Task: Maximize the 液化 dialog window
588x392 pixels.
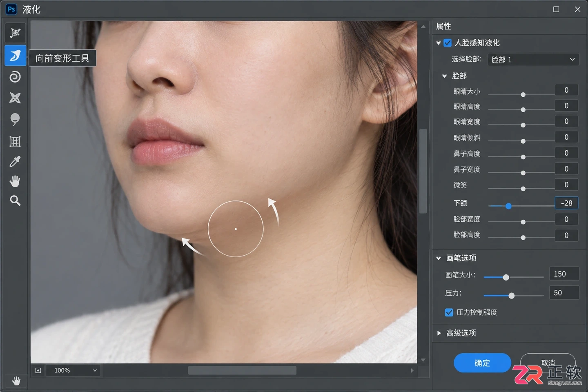Action: coord(556,9)
